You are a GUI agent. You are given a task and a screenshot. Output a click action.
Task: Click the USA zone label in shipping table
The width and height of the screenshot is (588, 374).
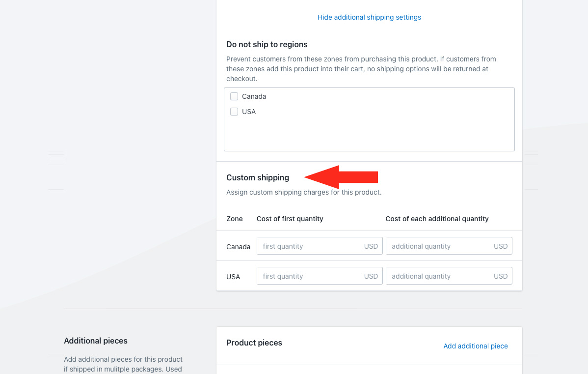pos(233,277)
